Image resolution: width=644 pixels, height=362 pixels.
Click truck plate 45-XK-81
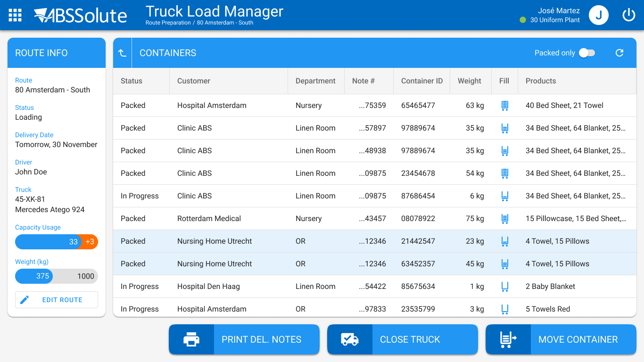pos(30,199)
